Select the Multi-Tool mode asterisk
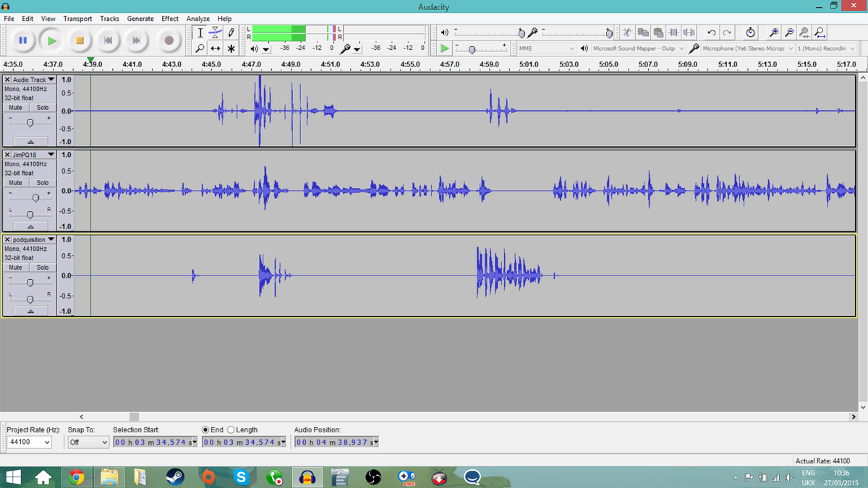868x488 pixels. point(231,48)
